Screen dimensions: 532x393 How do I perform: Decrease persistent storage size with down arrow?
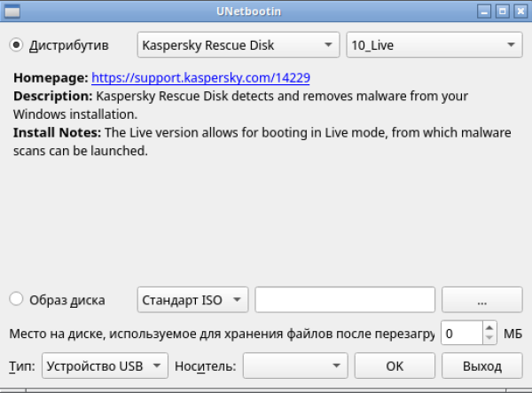[x=490, y=339]
